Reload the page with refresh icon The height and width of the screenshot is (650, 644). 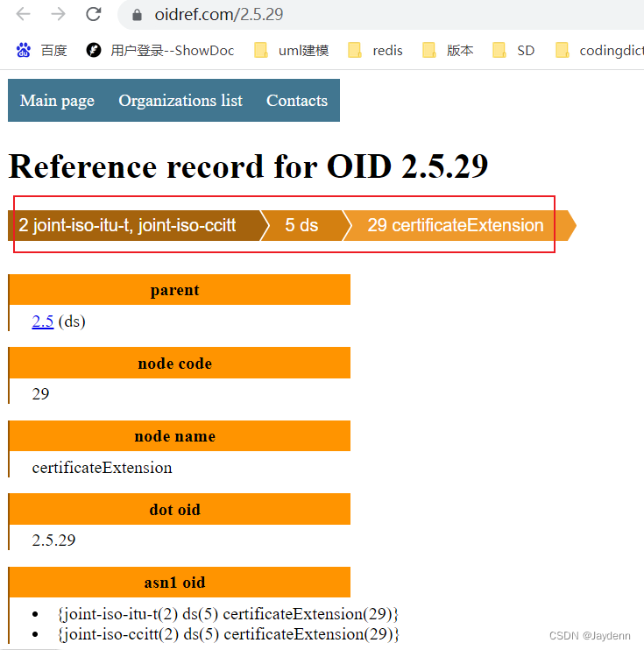pyautogui.click(x=93, y=15)
